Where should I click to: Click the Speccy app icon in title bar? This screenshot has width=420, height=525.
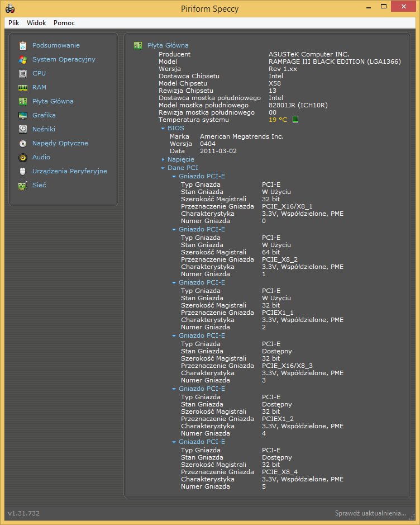[x=10, y=8]
